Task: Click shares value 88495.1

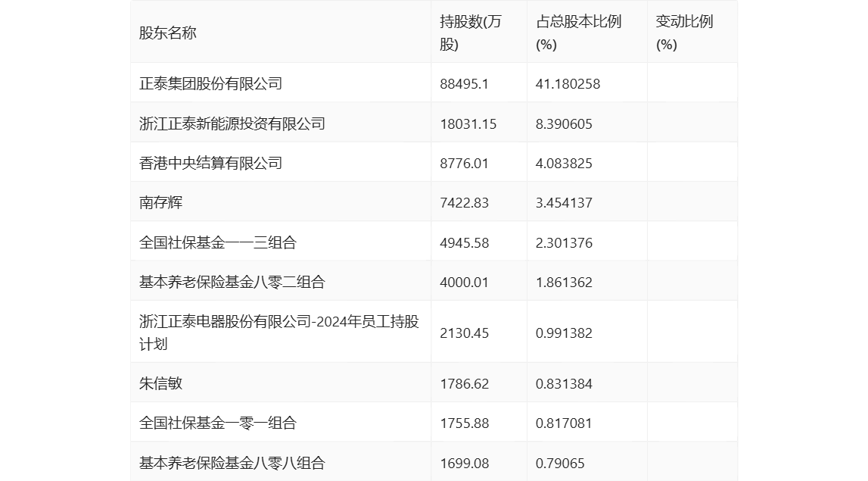Action: tap(464, 83)
